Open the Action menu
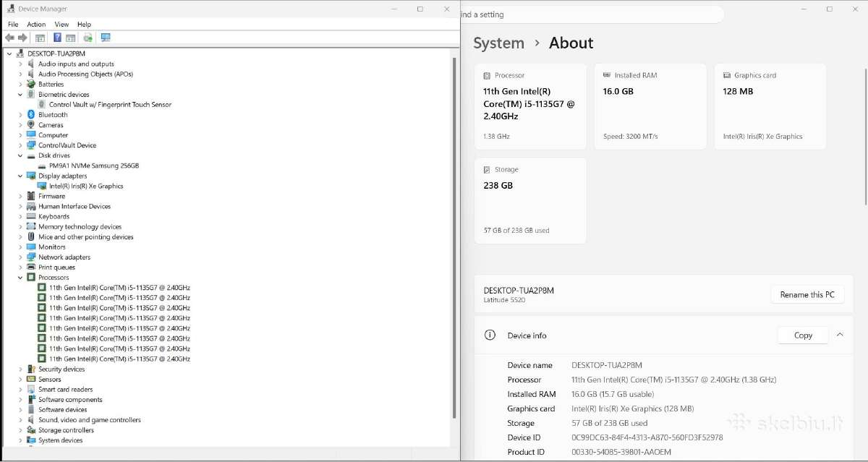Viewport: 868px width, 462px height. point(36,25)
